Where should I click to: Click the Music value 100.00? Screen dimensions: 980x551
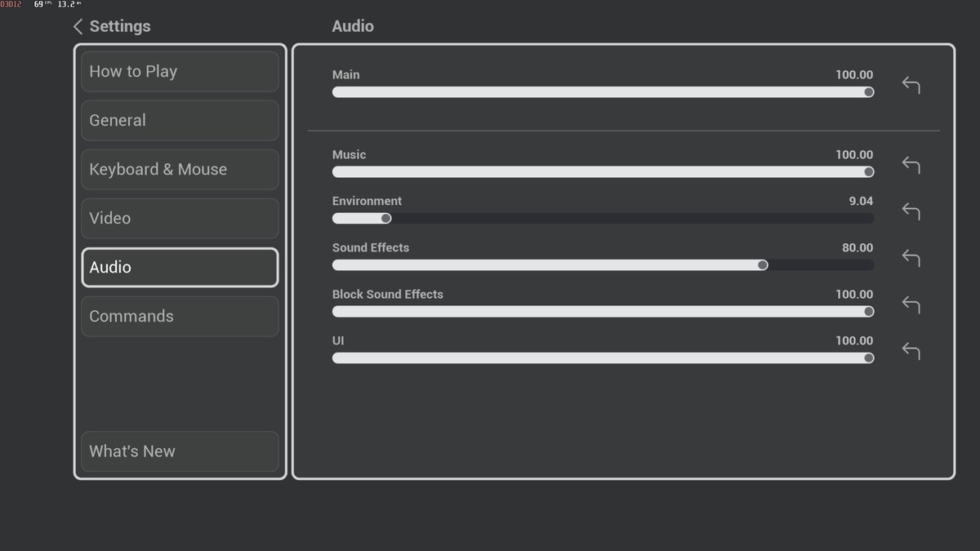click(x=854, y=154)
